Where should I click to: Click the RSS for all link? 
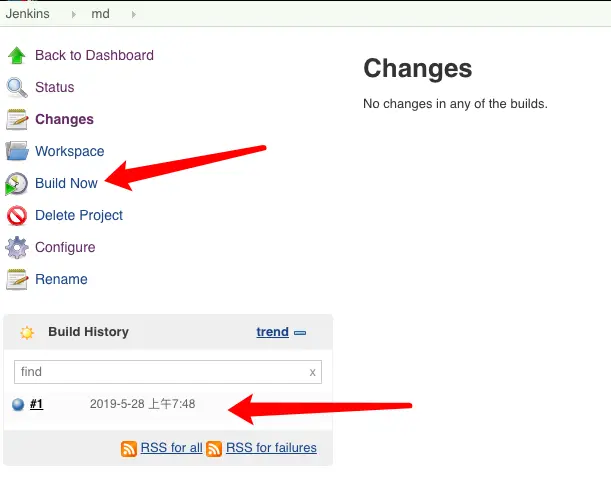[171, 448]
